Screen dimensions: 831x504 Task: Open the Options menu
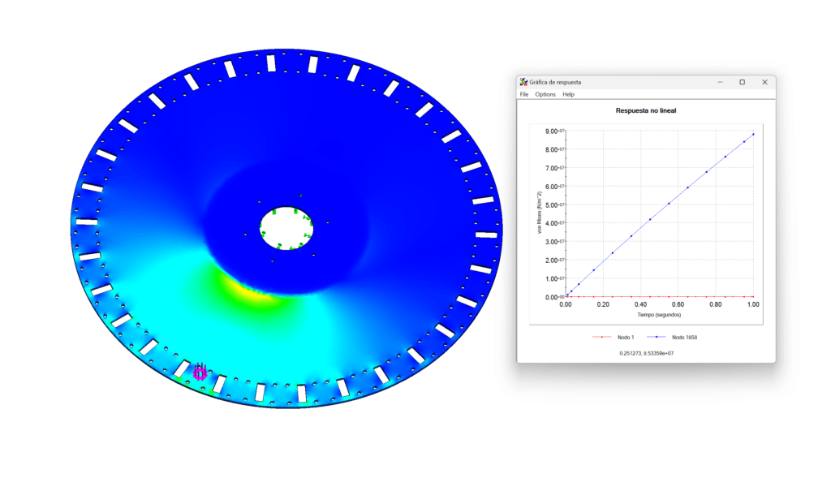pyautogui.click(x=545, y=94)
